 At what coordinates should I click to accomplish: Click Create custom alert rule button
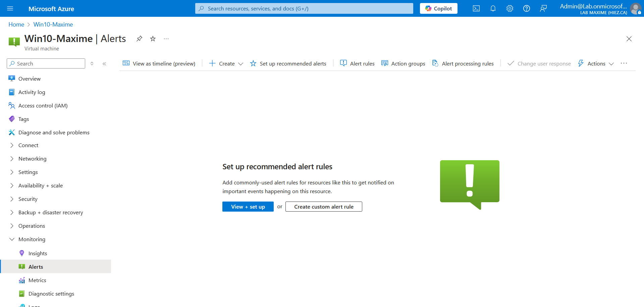click(324, 207)
